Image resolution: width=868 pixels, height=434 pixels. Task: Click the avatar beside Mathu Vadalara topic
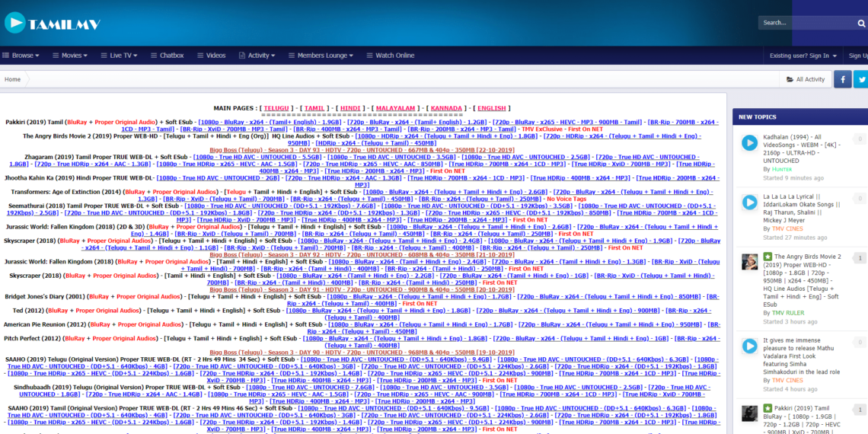[749, 346]
